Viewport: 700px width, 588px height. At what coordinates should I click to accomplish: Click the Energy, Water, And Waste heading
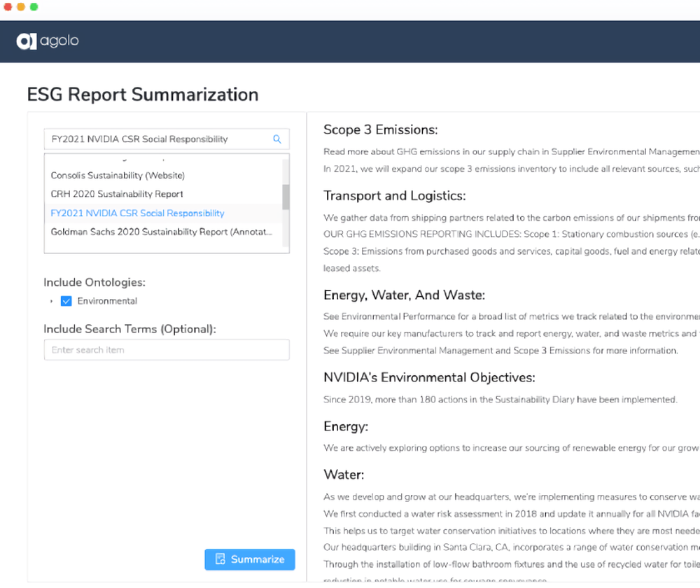tap(404, 295)
